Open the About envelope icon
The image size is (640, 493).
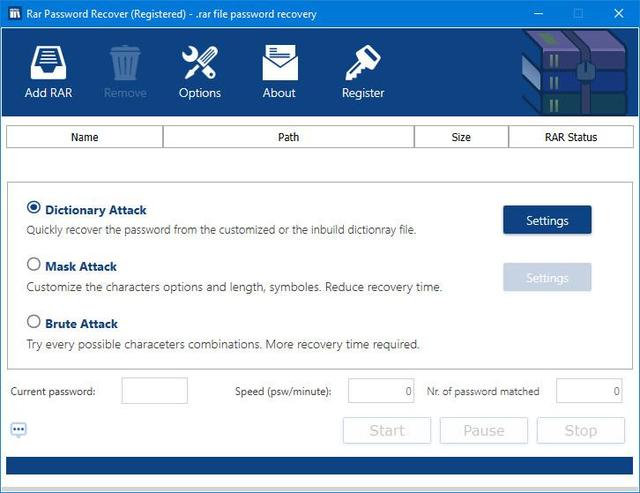coord(279,64)
